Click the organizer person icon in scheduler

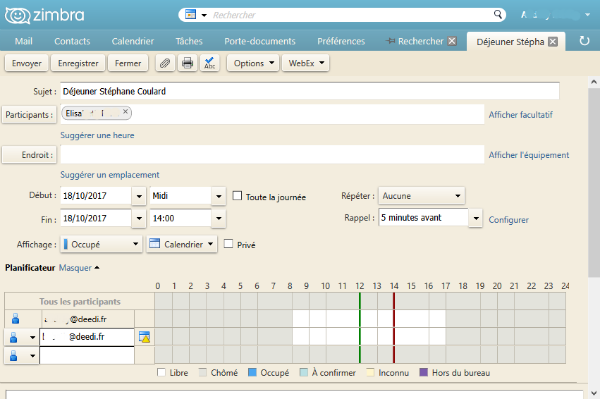(x=15, y=319)
